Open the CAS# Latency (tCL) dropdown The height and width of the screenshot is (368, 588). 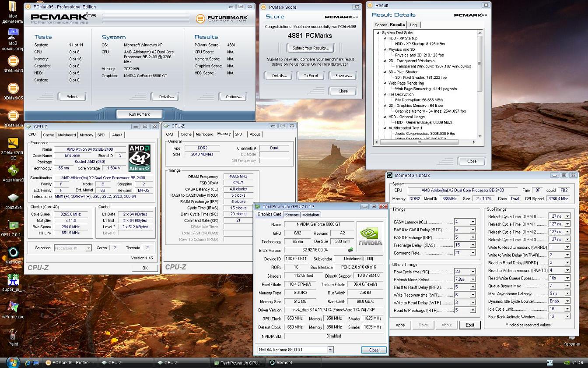pyautogui.click(x=472, y=222)
